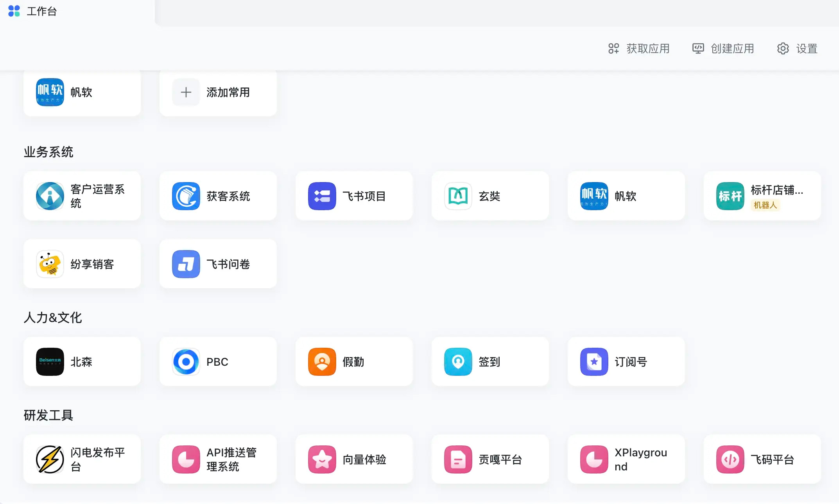The height and width of the screenshot is (504, 839).
Task: Click the 飞书项目 app name
Action: [x=364, y=196]
